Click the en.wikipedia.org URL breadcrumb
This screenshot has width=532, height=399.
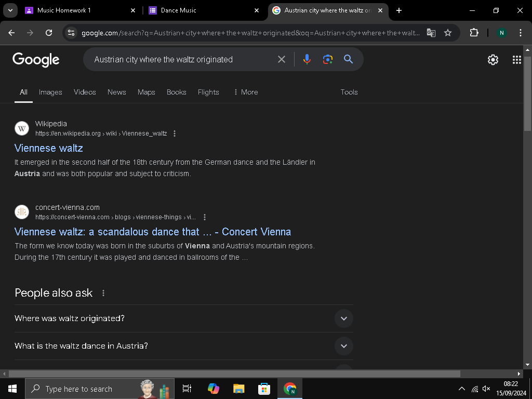(x=101, y=134)
